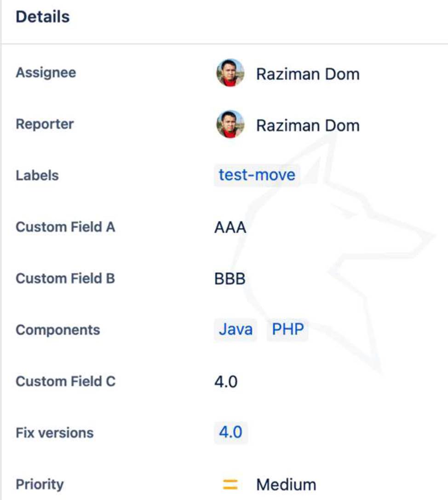Click the Details section header
448x500 pixels.
click(x=43, y=17)
